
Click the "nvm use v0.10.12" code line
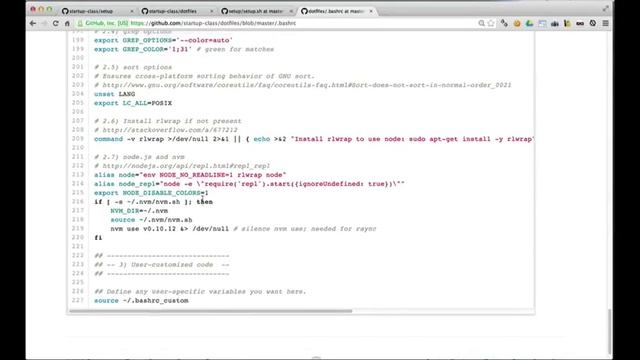point(243,229)
